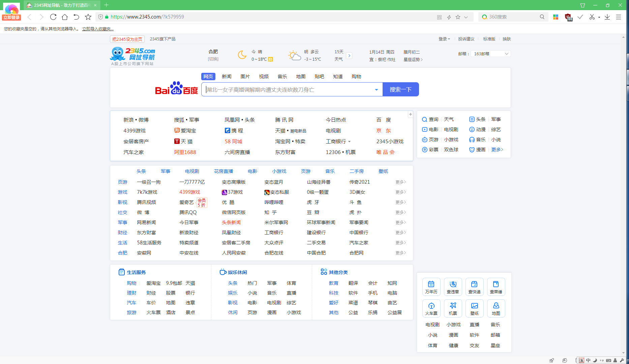Select the 图片 search tab
The height and width of the screenshot is (364, 629).
tap(245, 77)
